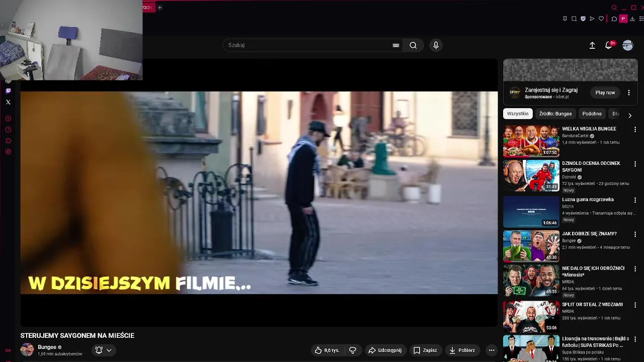This screenshot has width=644, height=362.
Task: Select the Wszystkie filter chip
Action: (518, 114)
